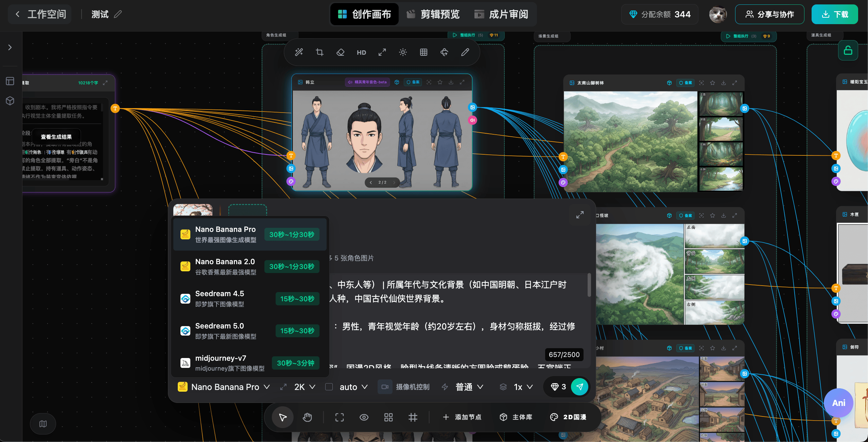Open the grid split tool
Viewport: 868px width, 442px height.
pyautogui.click(x=423, y=52)
